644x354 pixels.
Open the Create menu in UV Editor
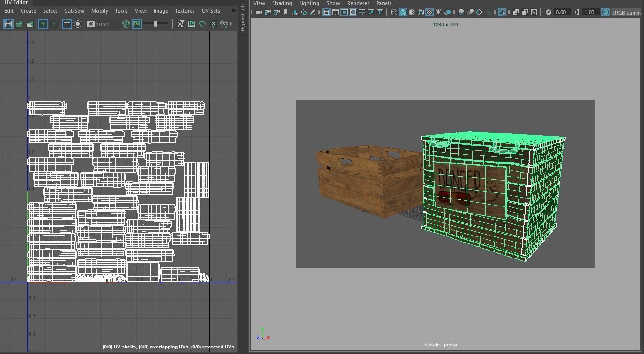28,11
